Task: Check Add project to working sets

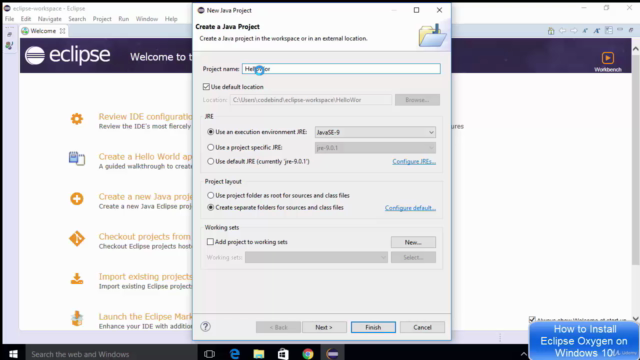Action: pyautogui.click(x=210, y=242)
